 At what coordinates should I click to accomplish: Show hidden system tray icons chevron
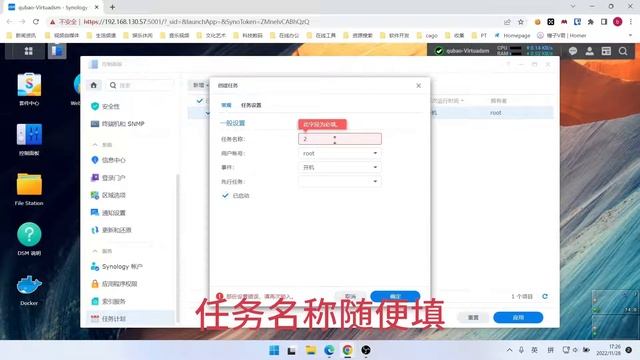click(509, 350)
